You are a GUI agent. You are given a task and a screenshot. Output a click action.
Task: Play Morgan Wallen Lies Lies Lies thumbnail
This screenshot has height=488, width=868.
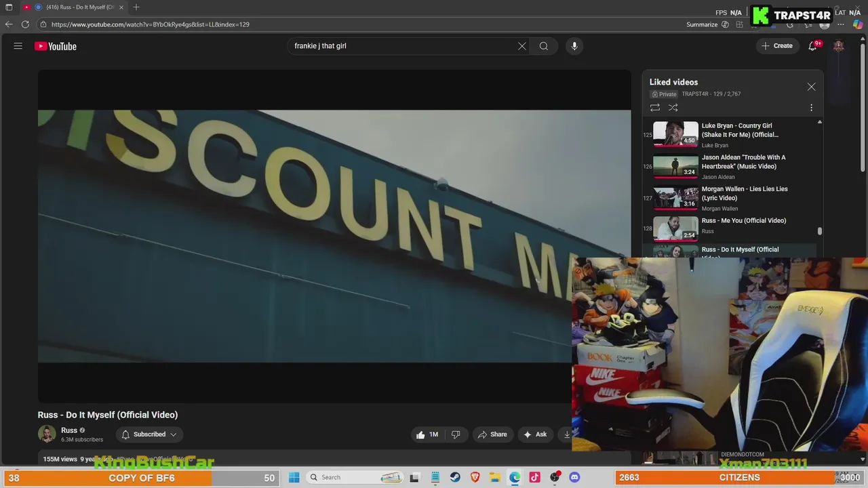pos(675,197)
